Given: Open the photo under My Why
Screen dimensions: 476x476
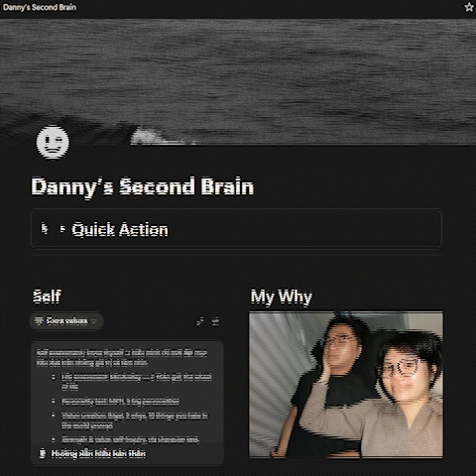Looking at the screenshot, I should [x=346, y=385].
